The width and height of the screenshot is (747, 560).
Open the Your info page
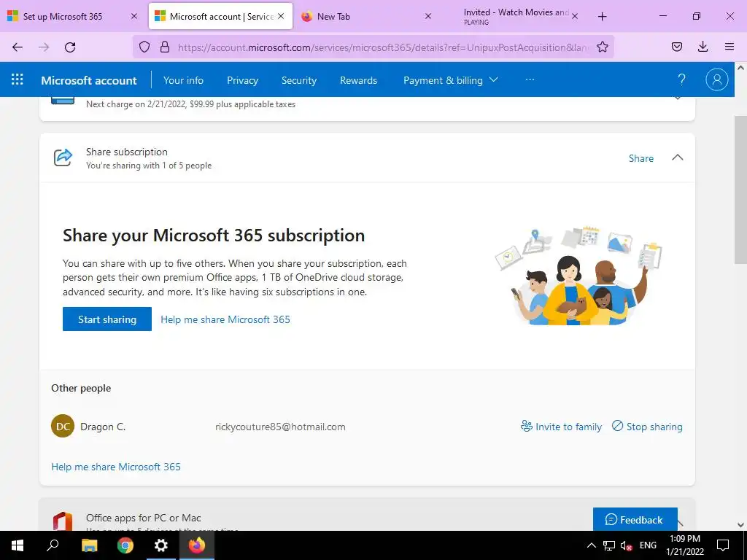(183, 80)
